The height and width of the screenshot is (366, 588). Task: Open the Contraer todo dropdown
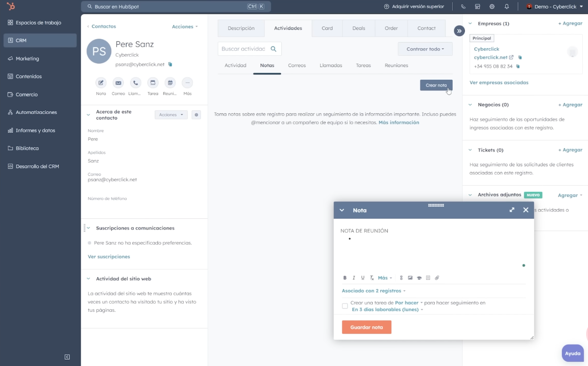tap(425, 49)
